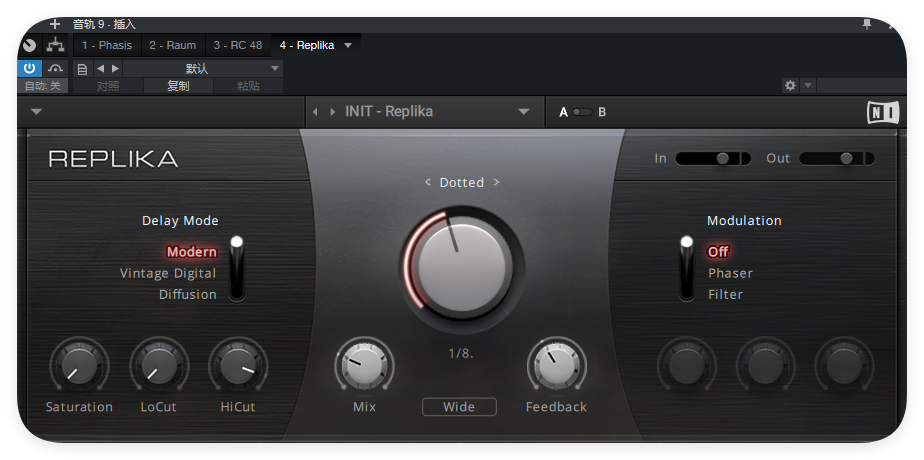Open the insert tab list dropdown arrow
This screenshot has width=924, height=460.
click(348, 45)
